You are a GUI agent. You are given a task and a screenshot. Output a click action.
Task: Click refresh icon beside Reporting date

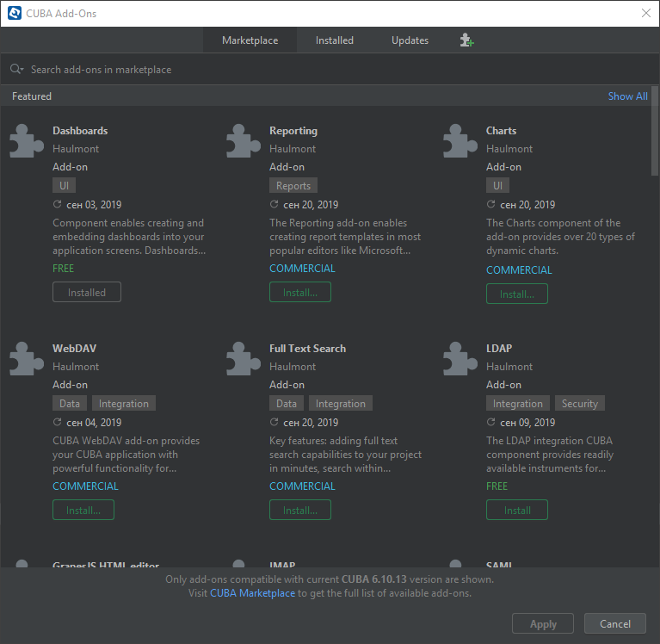click(x=274, y=204)
